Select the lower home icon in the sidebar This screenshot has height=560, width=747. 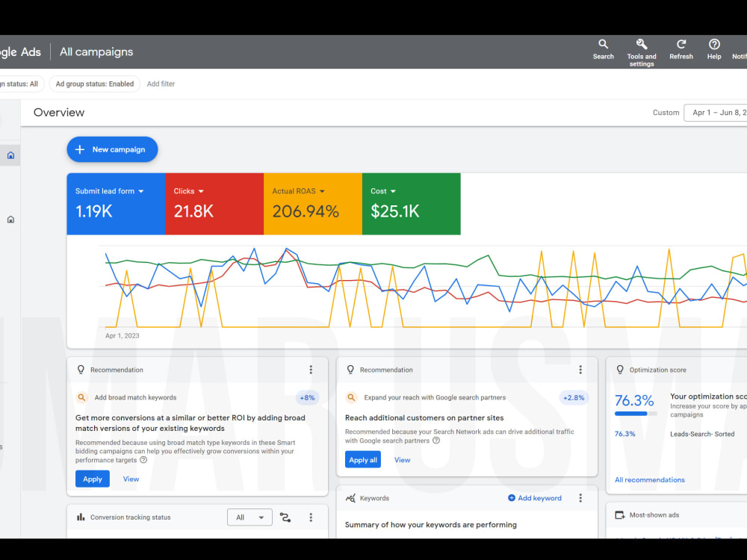10,220
